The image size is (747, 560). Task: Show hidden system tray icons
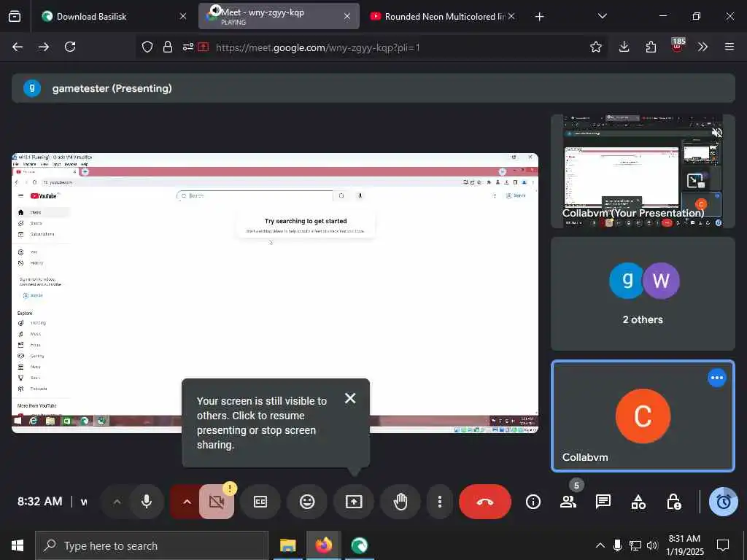600,545
